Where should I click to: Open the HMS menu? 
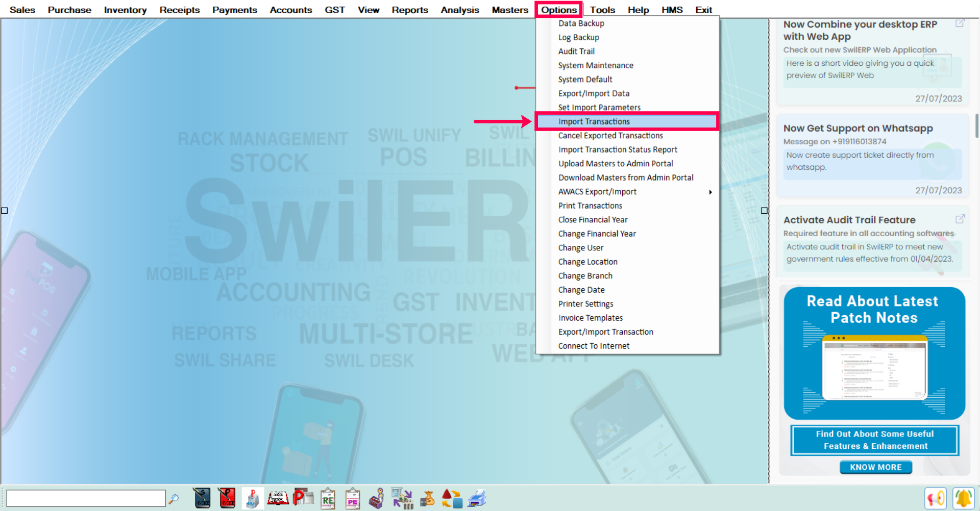pyautogui.click(x=672, y=10)
